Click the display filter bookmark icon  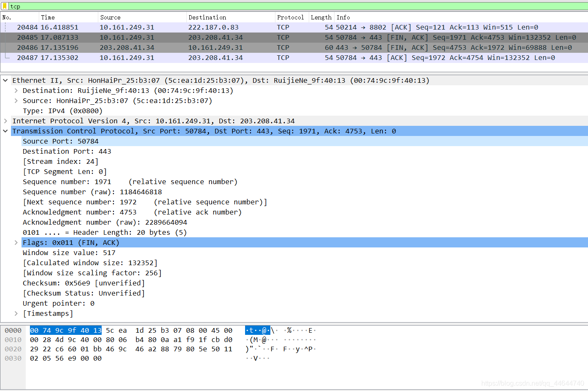(x=5, y=6)
